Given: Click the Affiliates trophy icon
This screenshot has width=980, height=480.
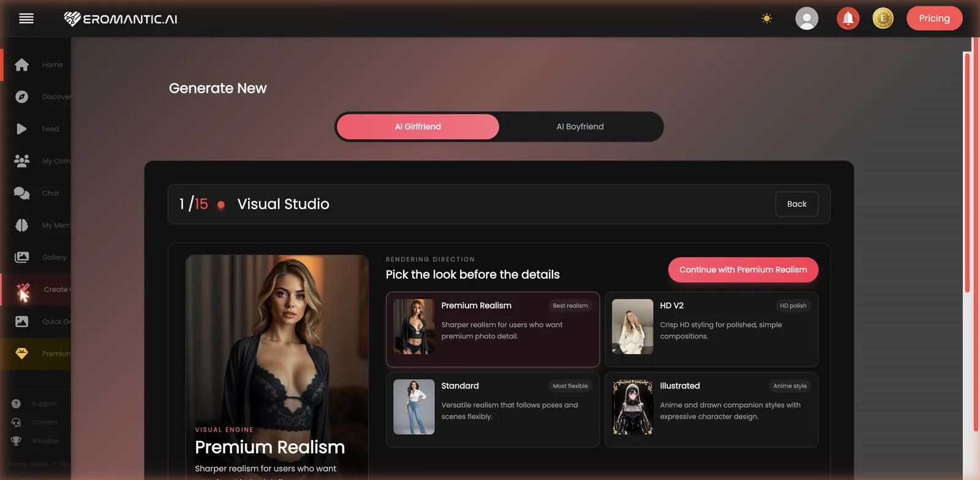Looking at the screenshot, I should 16,441.
